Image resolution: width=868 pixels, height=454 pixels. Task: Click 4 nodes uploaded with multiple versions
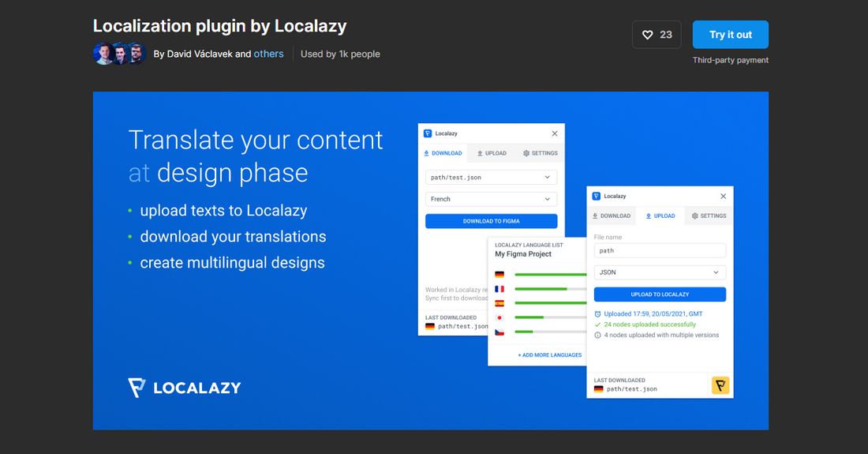click(661, 335)
